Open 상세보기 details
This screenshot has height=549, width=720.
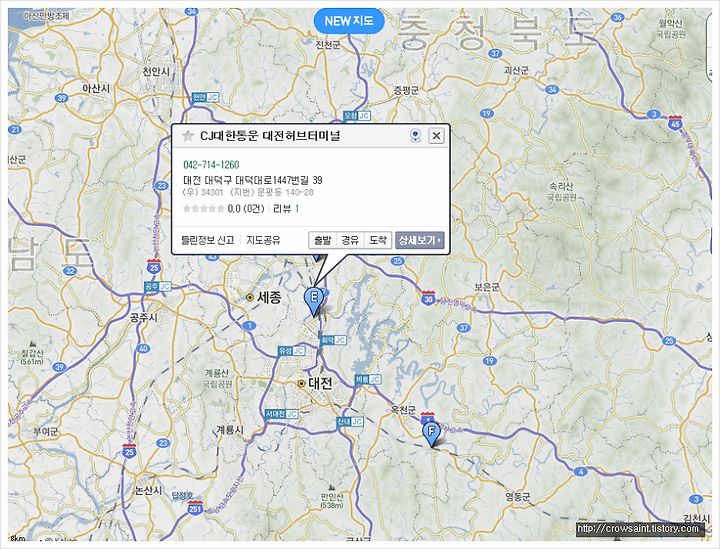click(420, 240)
